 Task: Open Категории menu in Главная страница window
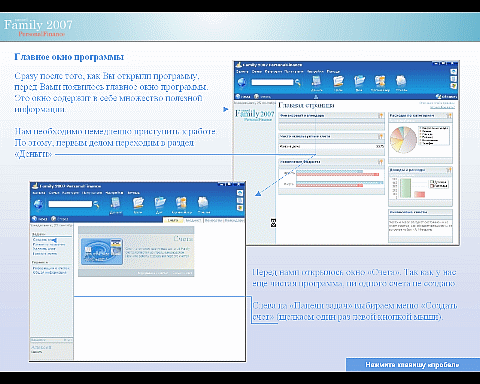click(274, 71)
